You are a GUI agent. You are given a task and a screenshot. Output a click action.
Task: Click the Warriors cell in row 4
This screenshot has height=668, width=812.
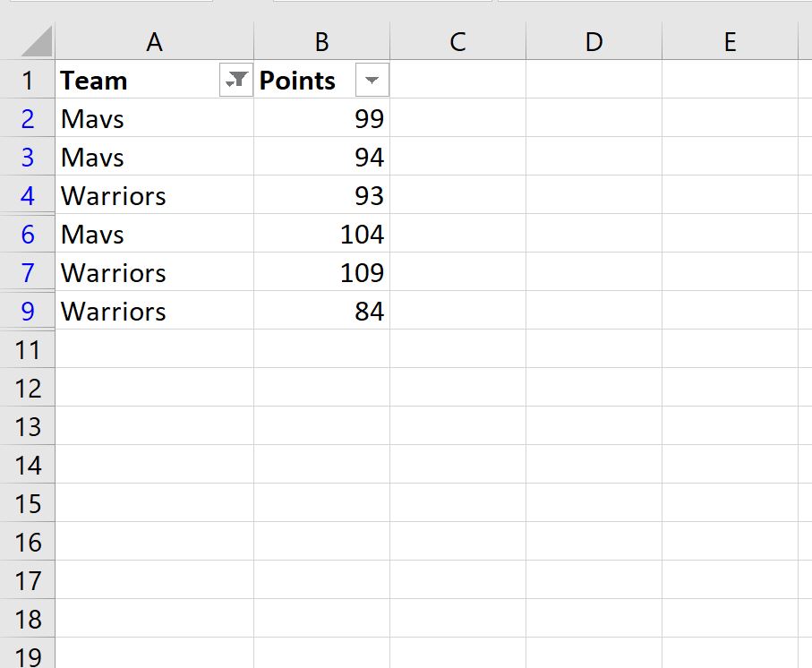(154, 196)
